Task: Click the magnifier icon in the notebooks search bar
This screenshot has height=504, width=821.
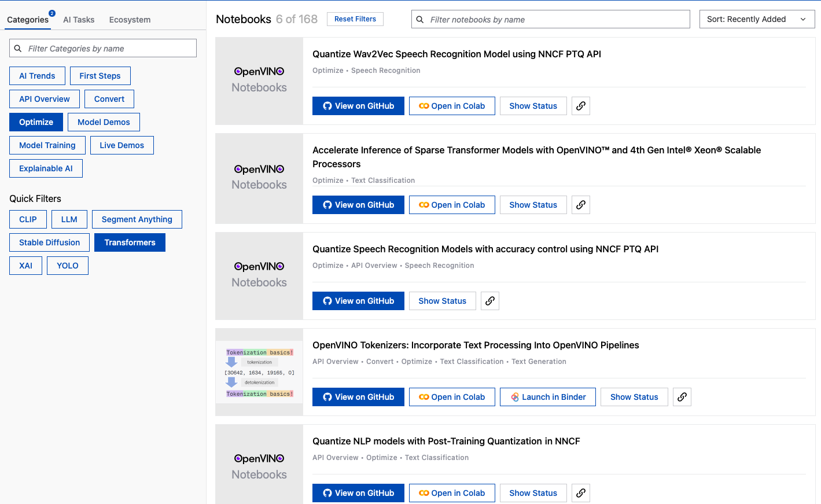Action: (x=419, y=19)
